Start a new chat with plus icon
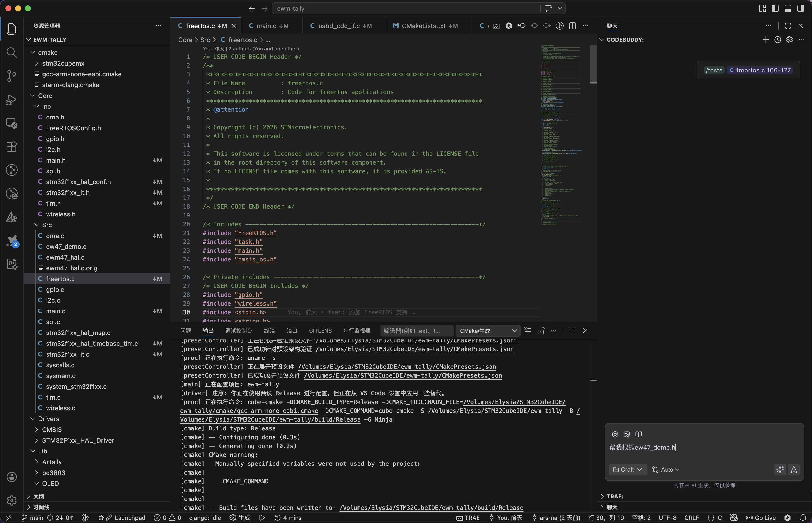The height and width of the screenshot is (523, 812). pos(765,40)
